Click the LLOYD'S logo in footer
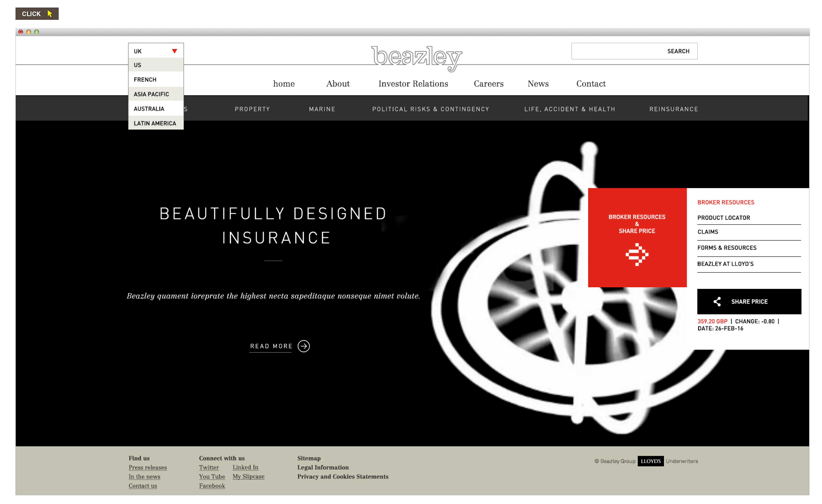 tap(650, 461)
